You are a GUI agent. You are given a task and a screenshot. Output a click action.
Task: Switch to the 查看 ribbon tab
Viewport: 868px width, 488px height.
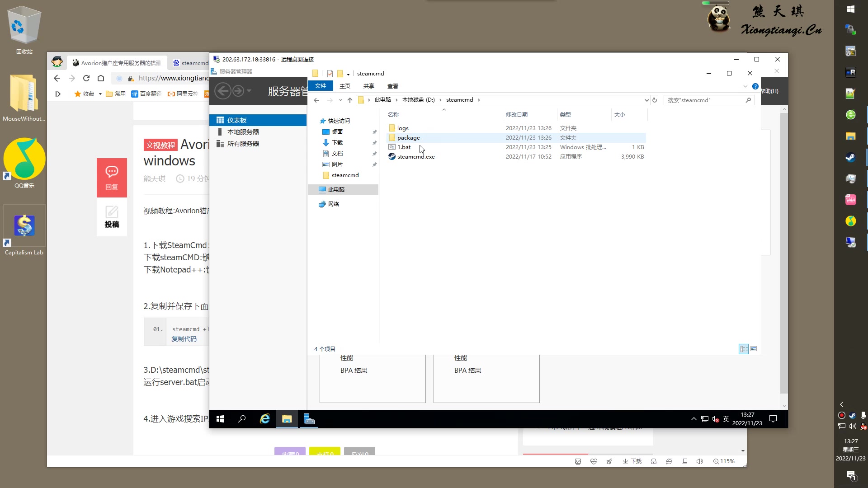pos(392,86)
